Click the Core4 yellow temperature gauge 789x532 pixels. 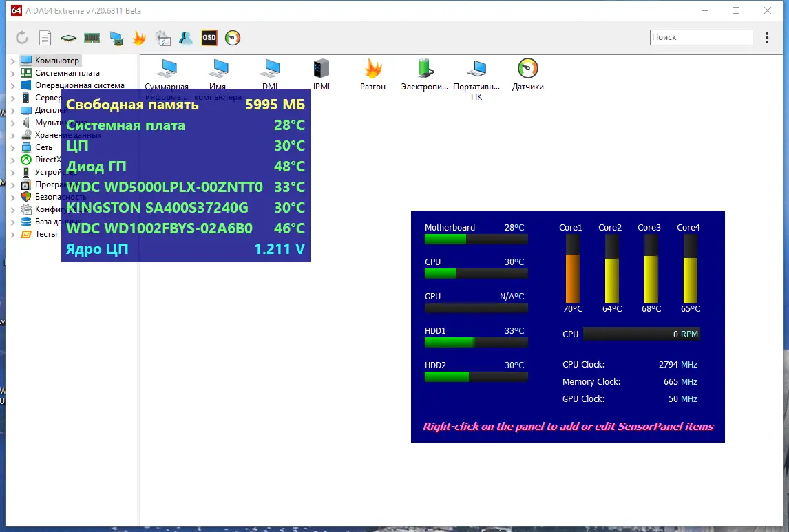coord(691,268)
